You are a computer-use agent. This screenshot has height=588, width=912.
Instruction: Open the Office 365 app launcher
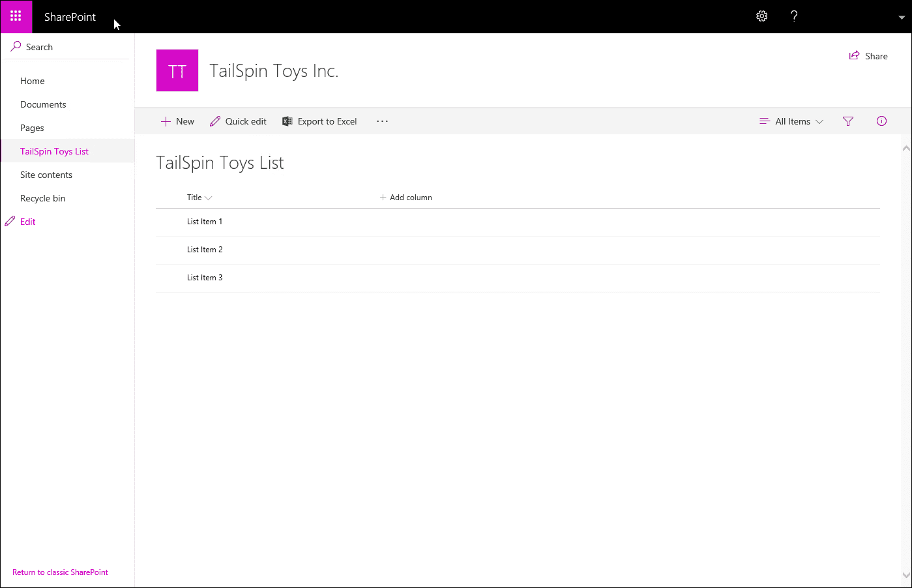(16, 16)
